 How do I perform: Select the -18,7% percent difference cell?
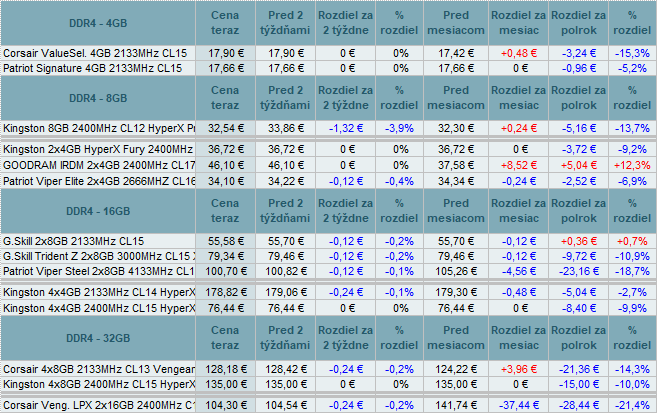(632, 271)
